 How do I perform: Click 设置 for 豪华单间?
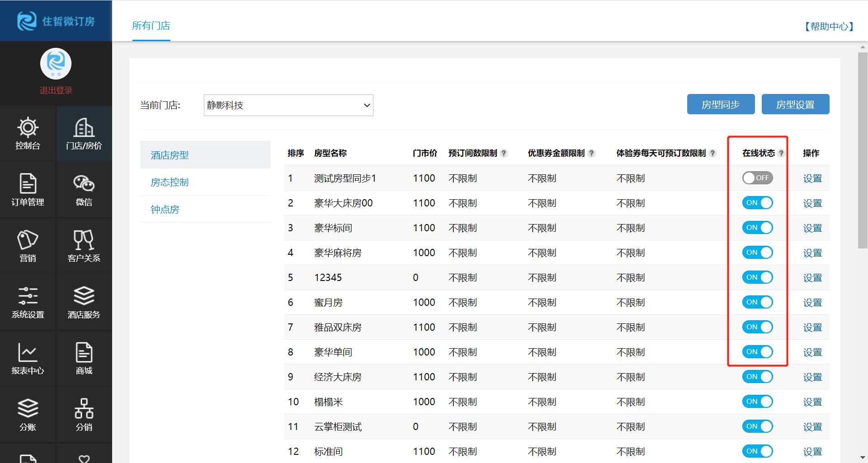812,352
